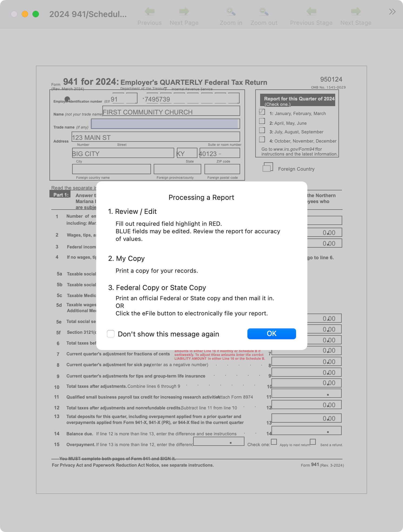Image resolution: width=403 pixels, height=532 pixels.
Task: Click the Foreign country name field
Action: [111, 169]
